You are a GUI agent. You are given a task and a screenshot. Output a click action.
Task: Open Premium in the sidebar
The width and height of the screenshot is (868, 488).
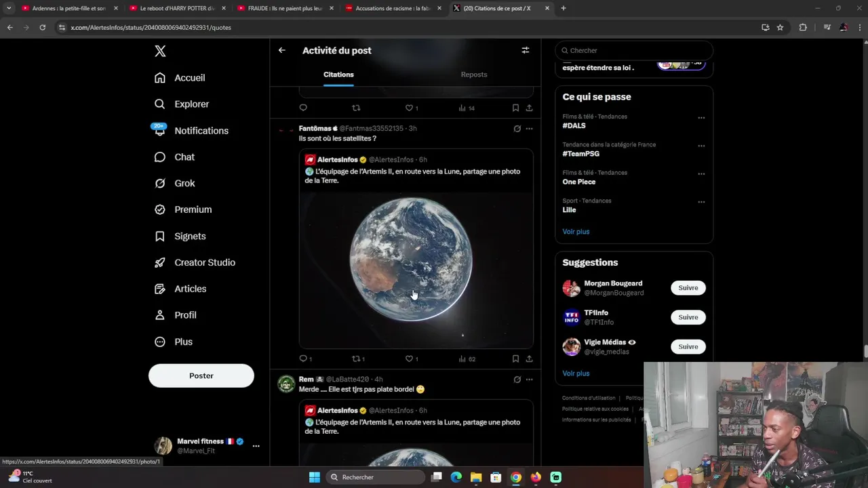tap(183, 210)
